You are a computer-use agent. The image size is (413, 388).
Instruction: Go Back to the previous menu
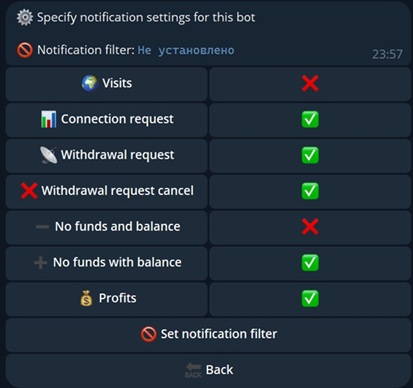(x=208, y=370)
